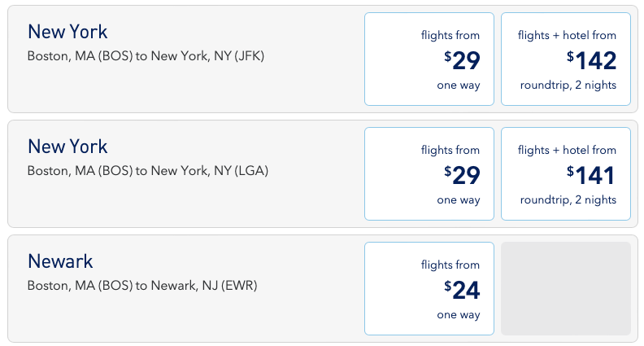644x346 pixels.
Task: Click "one way" in the JFK flights box
Action: tap(459, 85)
